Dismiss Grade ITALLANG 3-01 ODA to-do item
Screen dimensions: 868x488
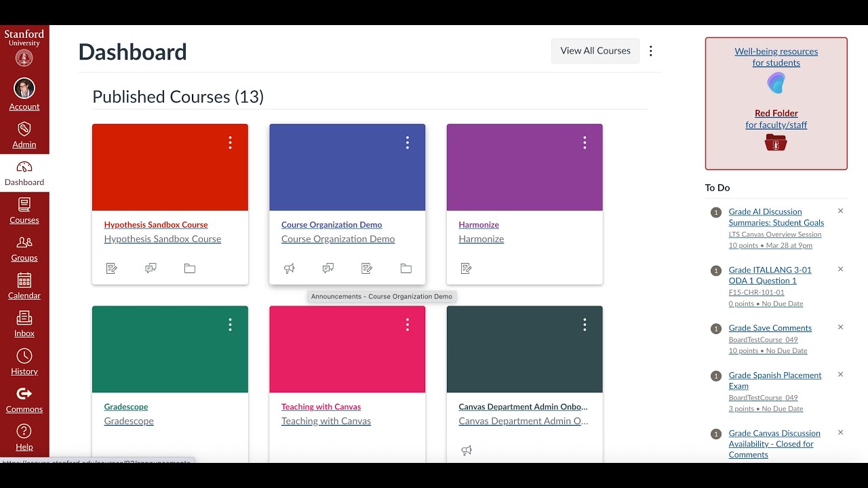click(840, 269)
